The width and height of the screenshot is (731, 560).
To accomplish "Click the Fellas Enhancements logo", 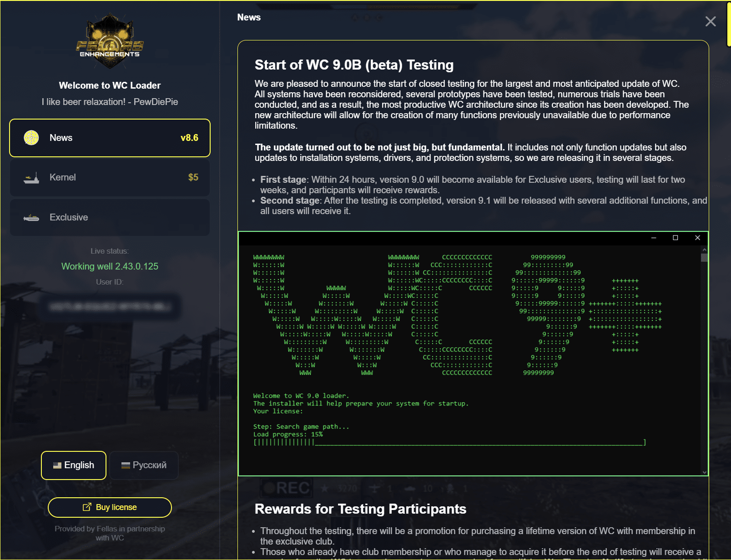I will click(x=110, y=41).
